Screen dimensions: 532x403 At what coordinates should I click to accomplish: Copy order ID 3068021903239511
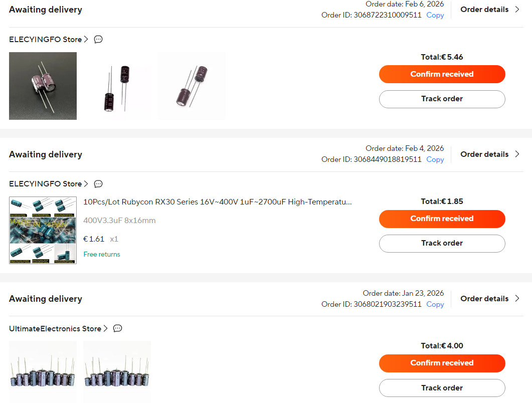coord(435,304)
